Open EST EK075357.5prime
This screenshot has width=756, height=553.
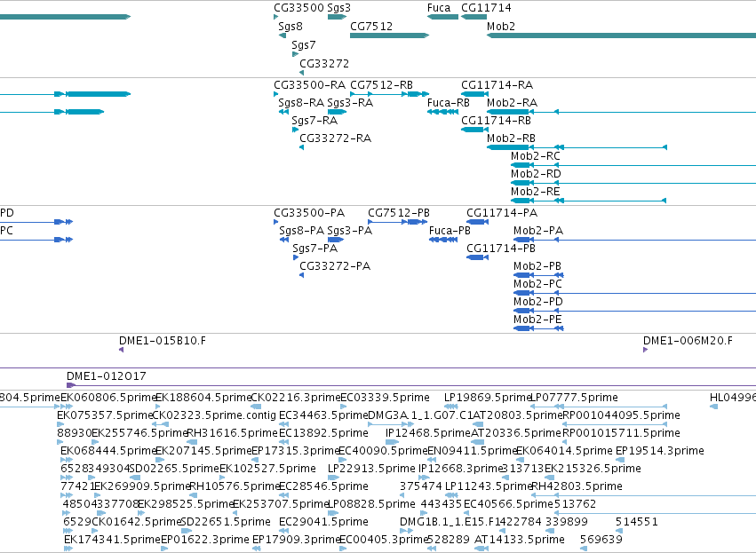[x=105, y=415]
